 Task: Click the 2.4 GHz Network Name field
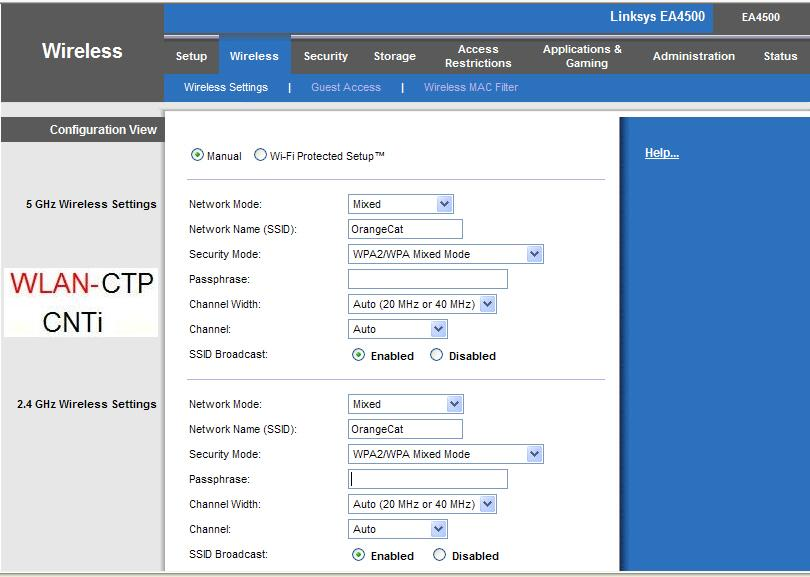[x=406, y=429]
